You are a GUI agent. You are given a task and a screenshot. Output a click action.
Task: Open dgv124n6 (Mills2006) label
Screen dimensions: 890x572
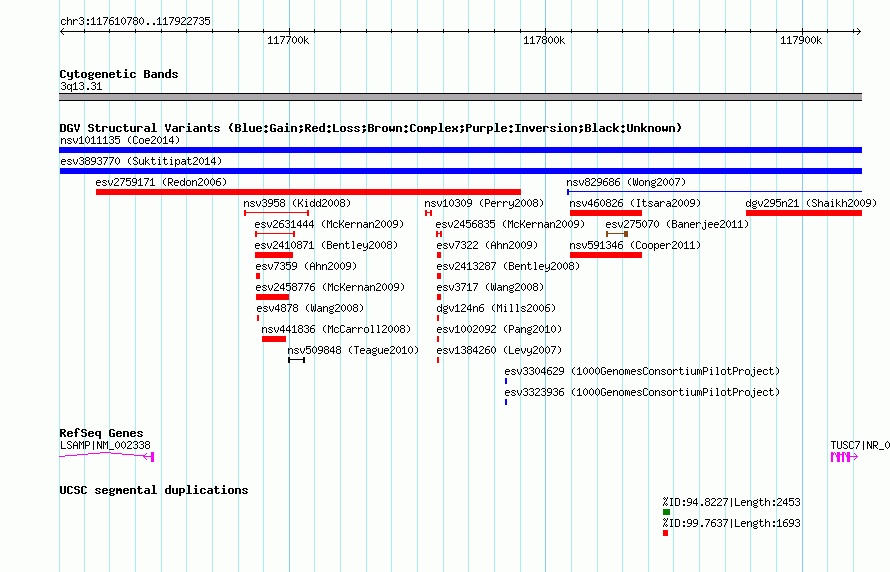[496, 308]
